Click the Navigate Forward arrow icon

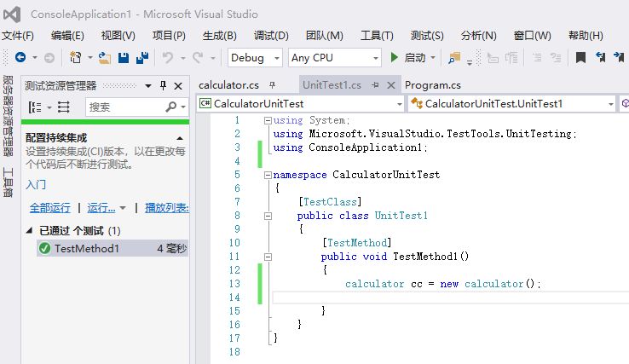tap(49, 58)
